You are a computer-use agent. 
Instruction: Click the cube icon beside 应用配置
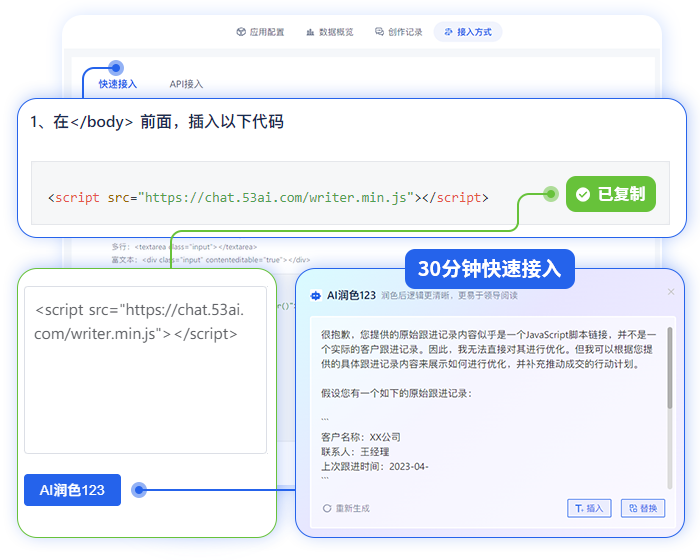click(241, 32)
